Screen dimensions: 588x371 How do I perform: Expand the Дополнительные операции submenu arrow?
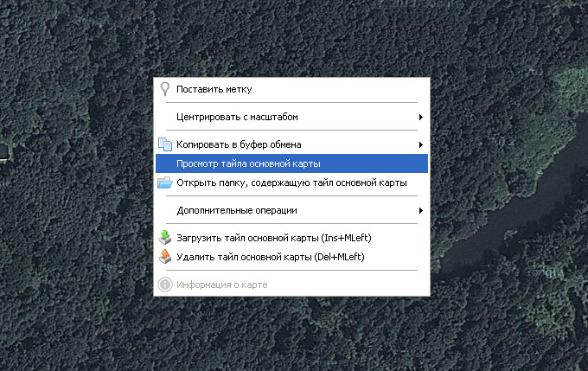tap(421, 210)
